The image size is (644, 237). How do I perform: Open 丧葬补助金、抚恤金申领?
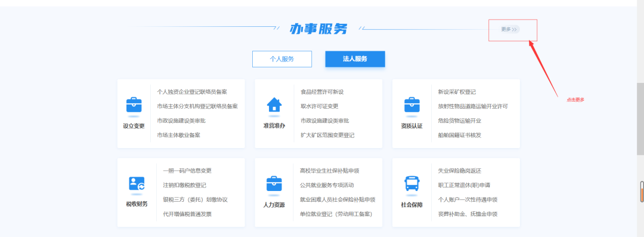(x=467, y=214)
